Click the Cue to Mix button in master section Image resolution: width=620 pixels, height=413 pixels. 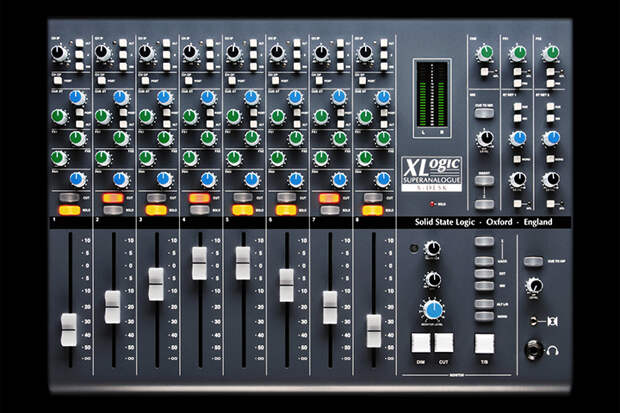point(484,113)
